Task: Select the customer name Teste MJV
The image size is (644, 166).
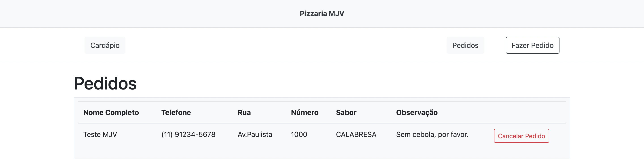Action: (x=100, y=134)
